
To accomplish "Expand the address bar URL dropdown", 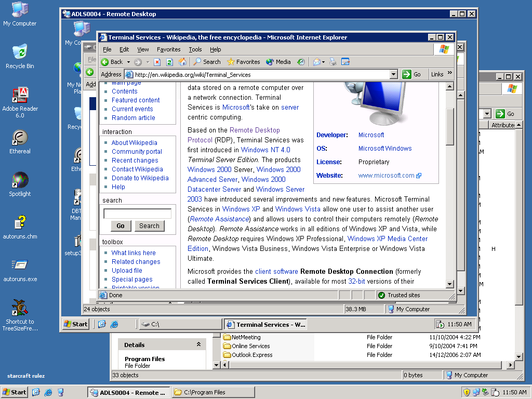I will pyautogui.click(x=393, y=74).
